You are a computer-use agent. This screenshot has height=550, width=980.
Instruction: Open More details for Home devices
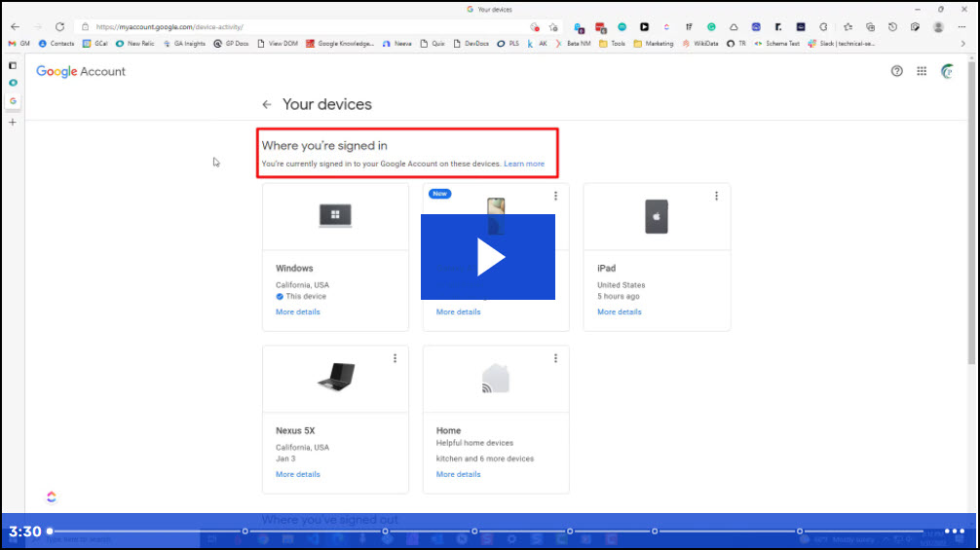tap(458, 474)
